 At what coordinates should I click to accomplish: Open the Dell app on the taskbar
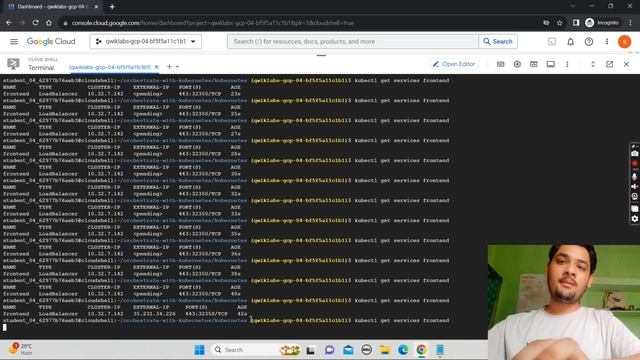(367, 350)
